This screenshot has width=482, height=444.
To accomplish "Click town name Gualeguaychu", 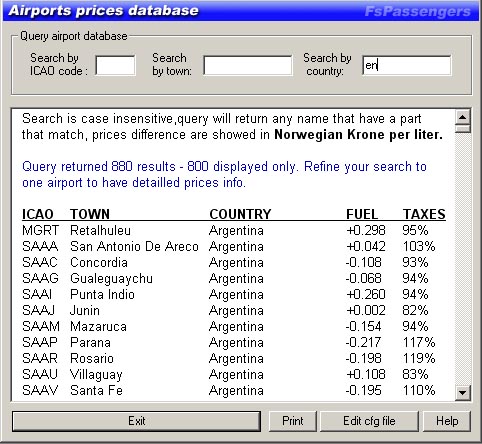I will tap(111, 279).
